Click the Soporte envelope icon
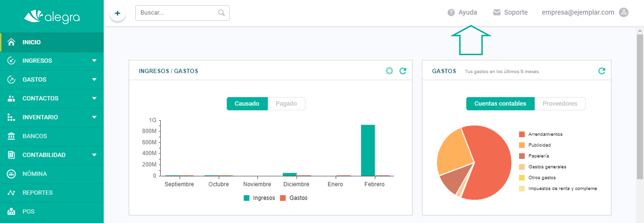Viewport: 644px width, 223px height. click(497, 12)
